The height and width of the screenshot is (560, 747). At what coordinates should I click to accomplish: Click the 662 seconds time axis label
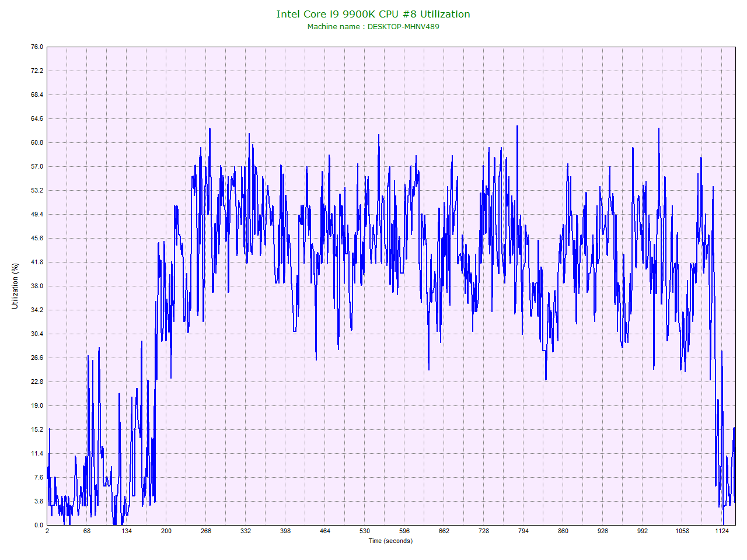point(444,531)
